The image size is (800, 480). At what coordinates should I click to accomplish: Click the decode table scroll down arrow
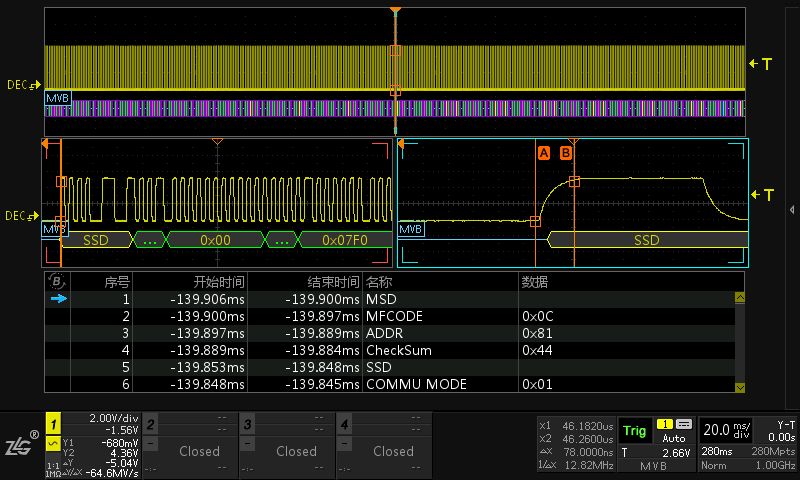(740, 387)
